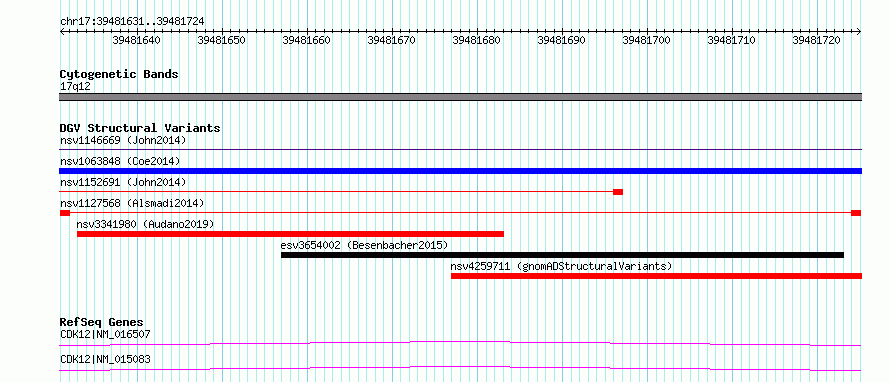The image size is (890, 382).
Task: Select the nsv3341980 (Audano2019) red bar
Action: [290, 234]
